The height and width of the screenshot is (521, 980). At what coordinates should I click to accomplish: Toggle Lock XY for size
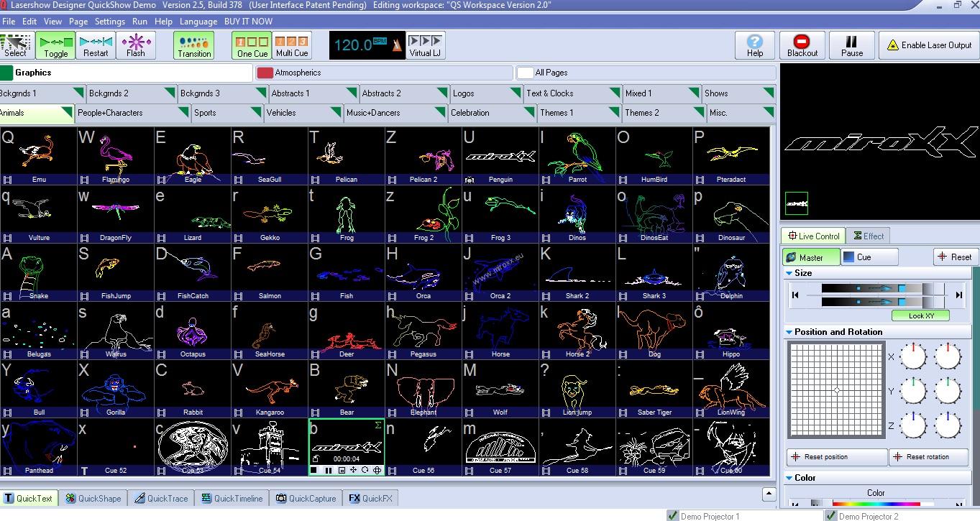(920, 315)
